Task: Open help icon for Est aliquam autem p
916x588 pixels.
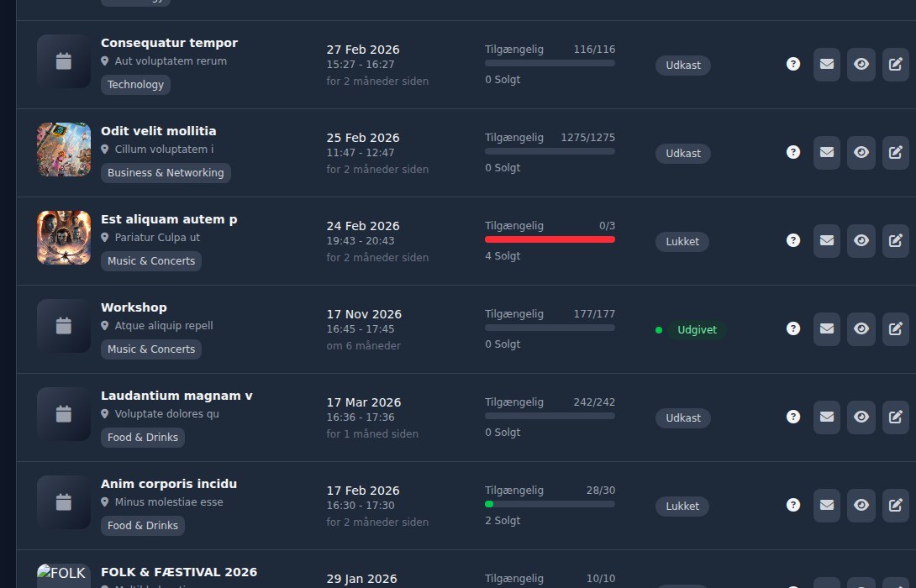Action: (x=792, y=240)
